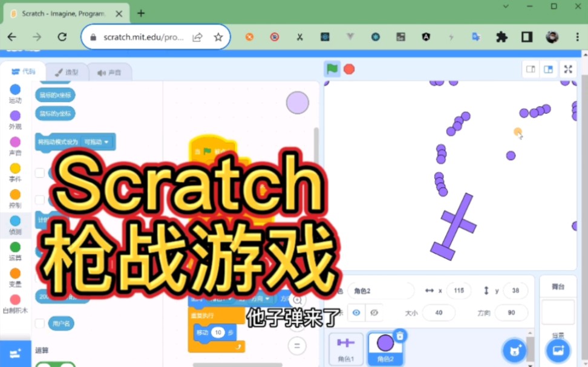Select the Looks block category
Screen dimensions: 588x367
(15, 120)
